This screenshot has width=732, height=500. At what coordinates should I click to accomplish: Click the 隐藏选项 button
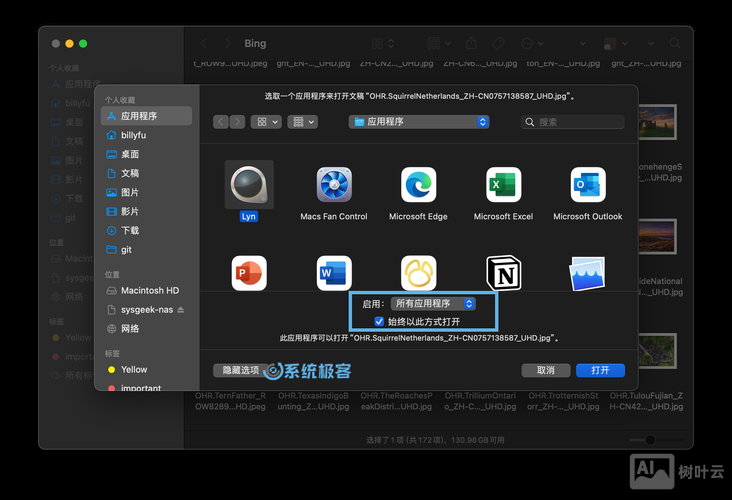pos(240,370)
